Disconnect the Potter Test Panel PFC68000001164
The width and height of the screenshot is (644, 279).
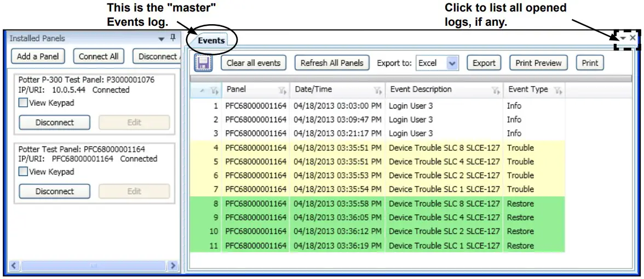54,191
